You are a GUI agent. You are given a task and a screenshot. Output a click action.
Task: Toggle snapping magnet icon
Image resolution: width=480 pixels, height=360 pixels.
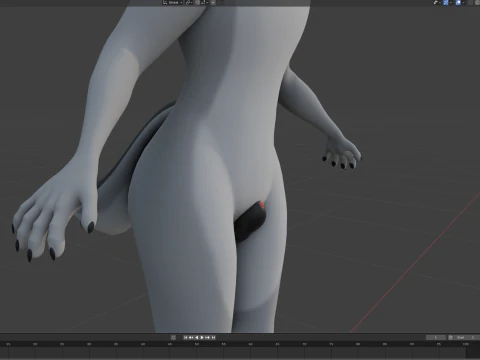(x=197, y=2)
